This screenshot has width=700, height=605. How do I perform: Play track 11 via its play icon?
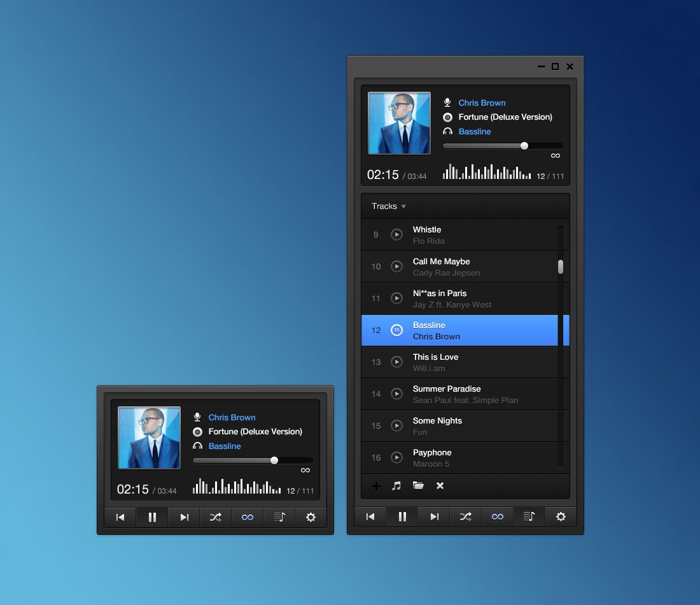pyautogui.click(x=396, y=299)
